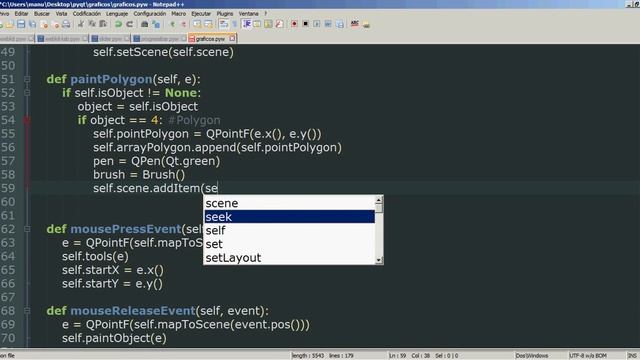Screen dimensions: 640x360
Task: Toggle word wrap toolbar button
Action: 224,24
